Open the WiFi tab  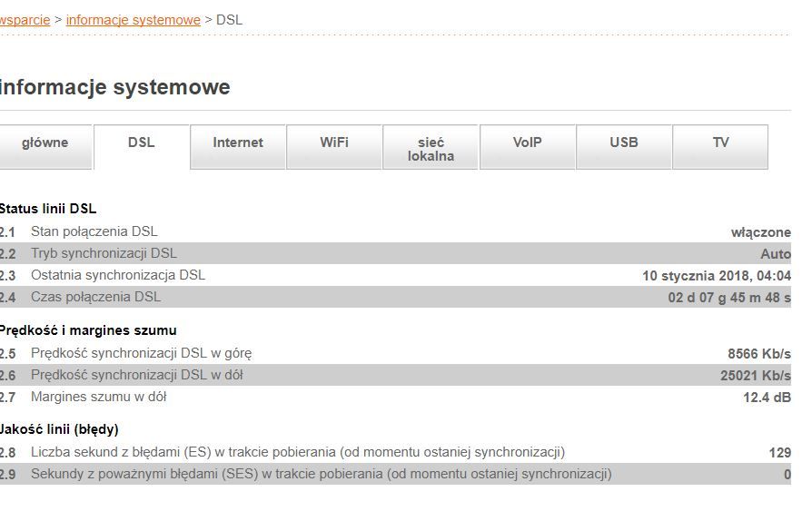(334, 143)
